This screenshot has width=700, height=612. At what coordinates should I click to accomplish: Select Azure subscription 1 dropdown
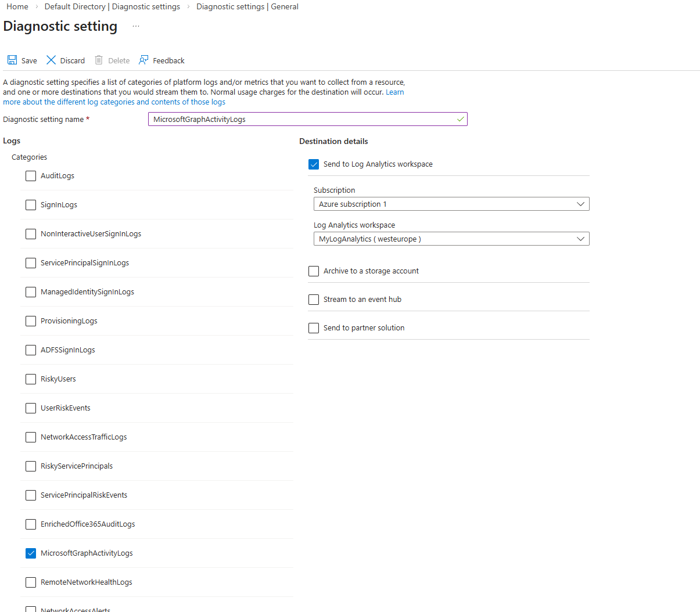451,204
